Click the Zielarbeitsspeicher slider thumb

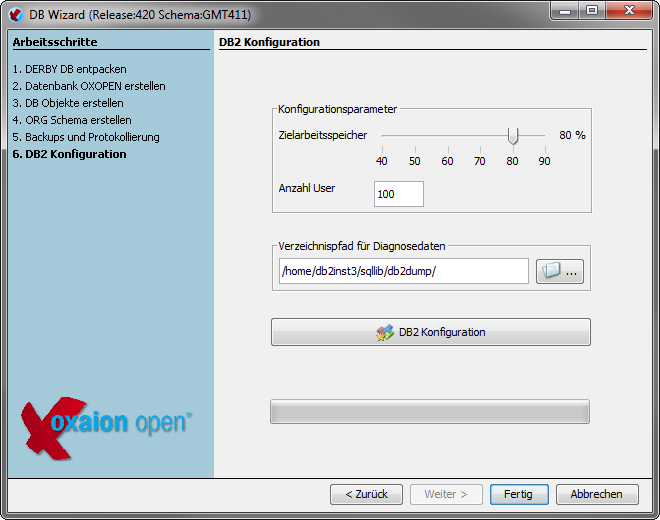pyautogui.click(x=512, y=136)
